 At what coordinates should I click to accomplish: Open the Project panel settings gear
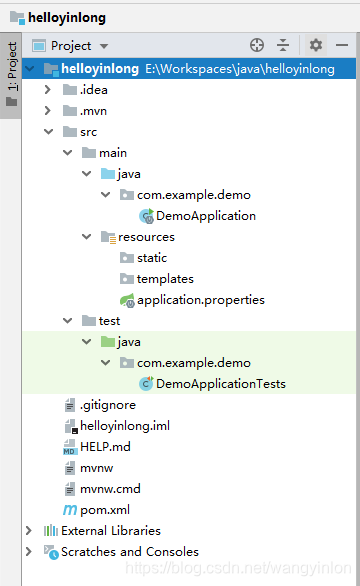316,45
